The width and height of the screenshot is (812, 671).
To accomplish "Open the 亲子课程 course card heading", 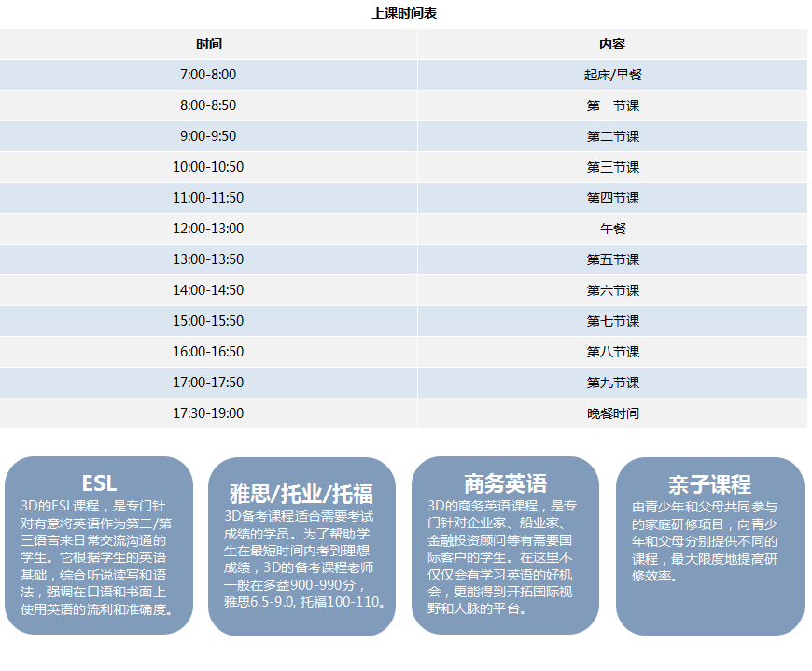I will coord(709,484).
